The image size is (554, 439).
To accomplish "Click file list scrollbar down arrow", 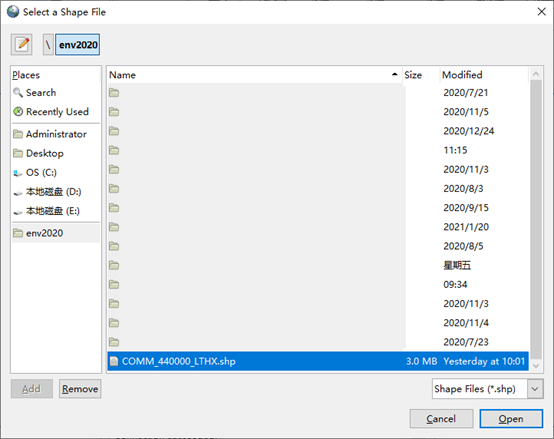I will [536, 366].
